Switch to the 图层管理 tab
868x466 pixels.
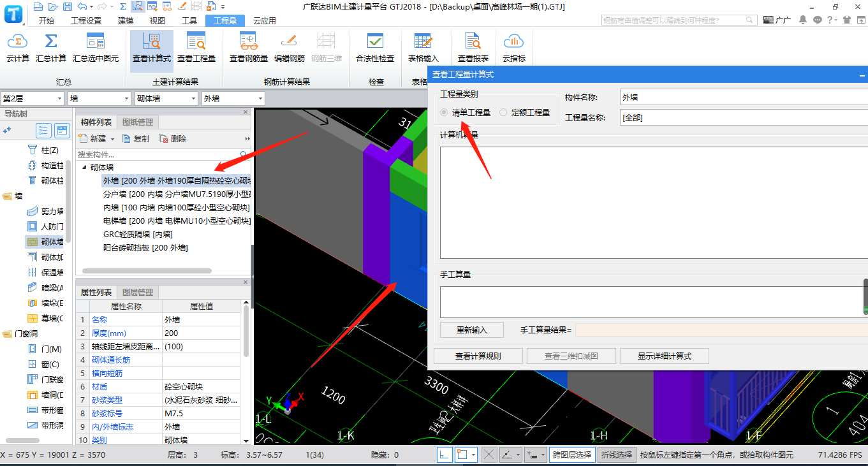pyautogui.click(x=137, y=292)
